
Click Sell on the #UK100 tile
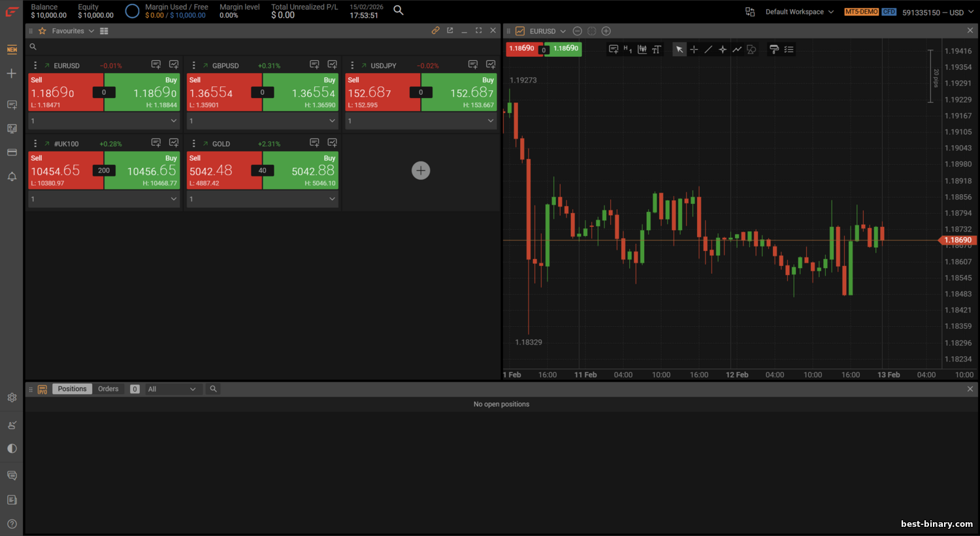tap(65, 171)
